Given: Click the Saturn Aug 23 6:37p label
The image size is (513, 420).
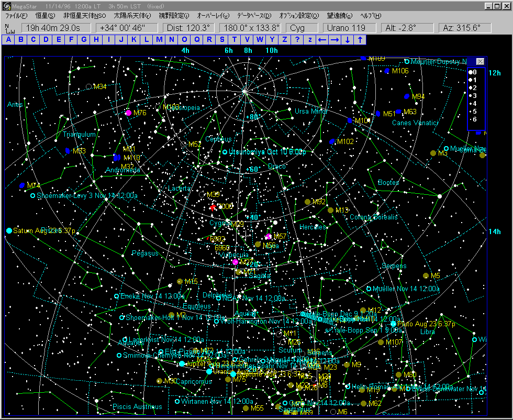Looking at the screenshot, I should click(44, 231).
